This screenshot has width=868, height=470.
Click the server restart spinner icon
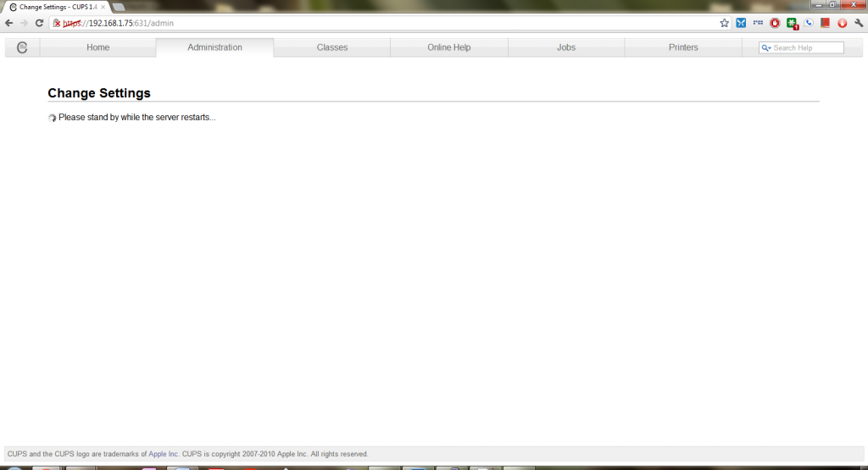pyautogui.click(x=52, y=118)
